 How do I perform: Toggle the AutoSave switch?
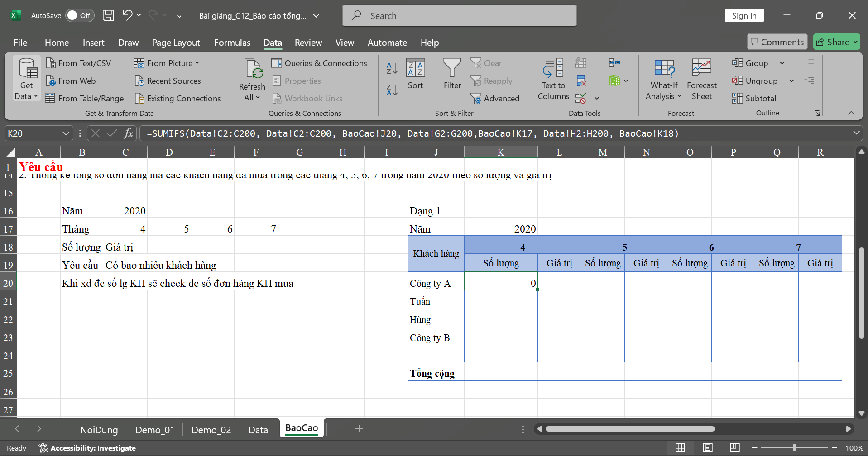click(80, 15)
